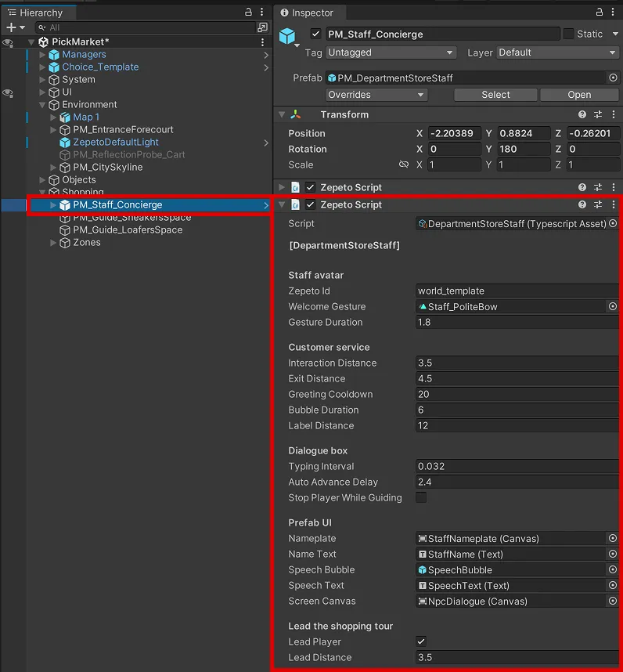Open help for first Zepeto Script
This screenshot has height=672, width=623.
click(582, 187)
